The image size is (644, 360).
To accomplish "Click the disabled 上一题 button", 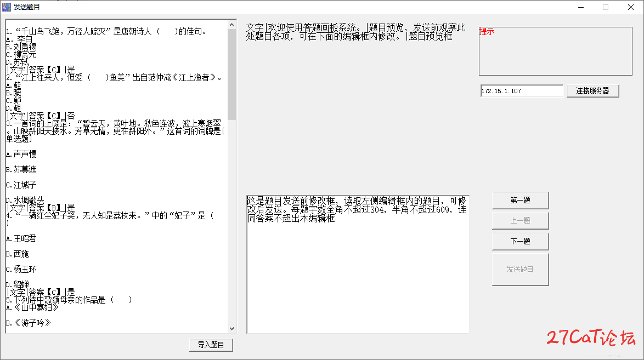I will [520, 221].
